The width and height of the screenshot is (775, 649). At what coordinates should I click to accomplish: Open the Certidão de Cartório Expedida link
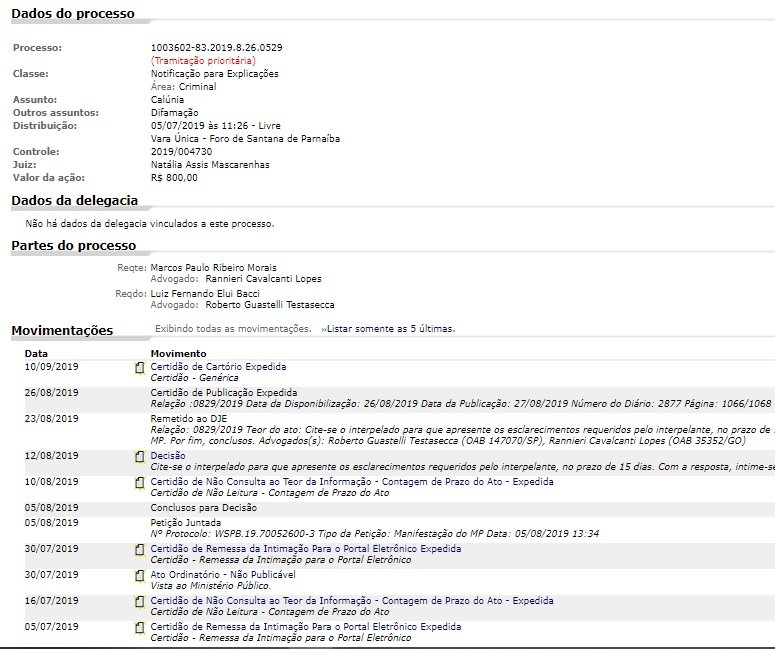[218, 367]
